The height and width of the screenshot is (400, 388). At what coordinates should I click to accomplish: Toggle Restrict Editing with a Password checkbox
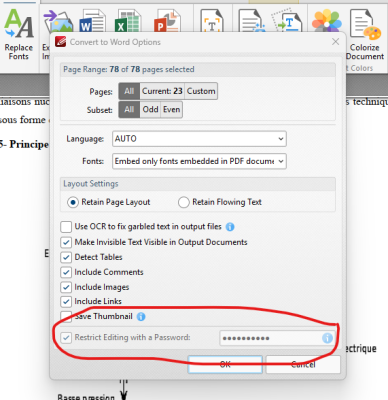click(66, 338)
